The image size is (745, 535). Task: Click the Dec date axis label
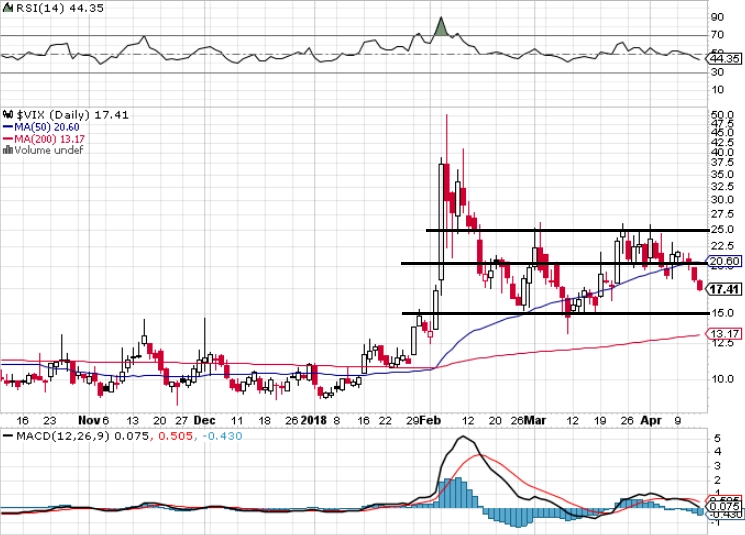click(205, 420)
